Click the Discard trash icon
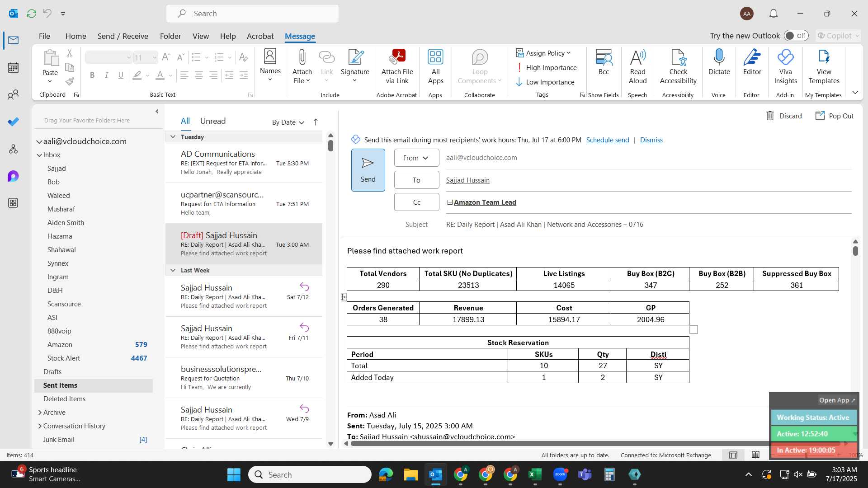 click(x=770, y=116)
